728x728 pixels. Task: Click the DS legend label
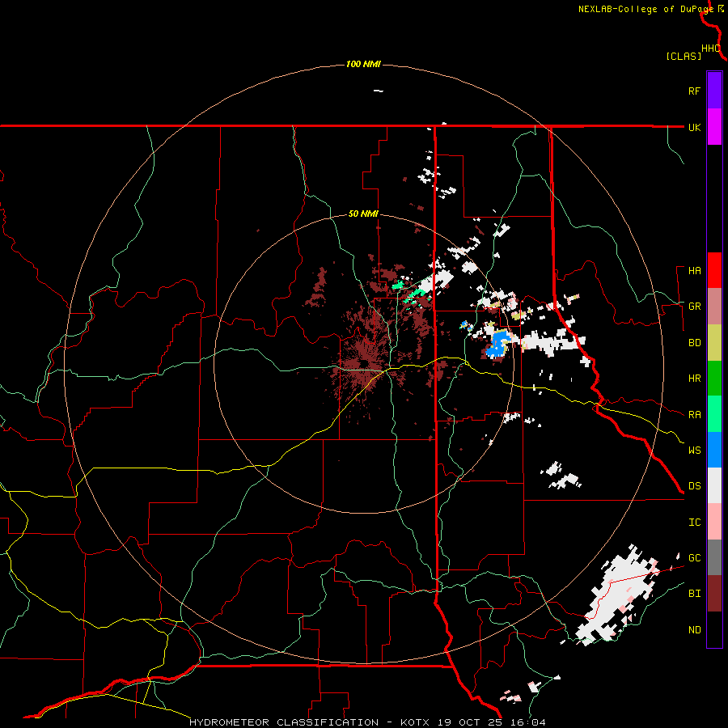pos(694,486)
